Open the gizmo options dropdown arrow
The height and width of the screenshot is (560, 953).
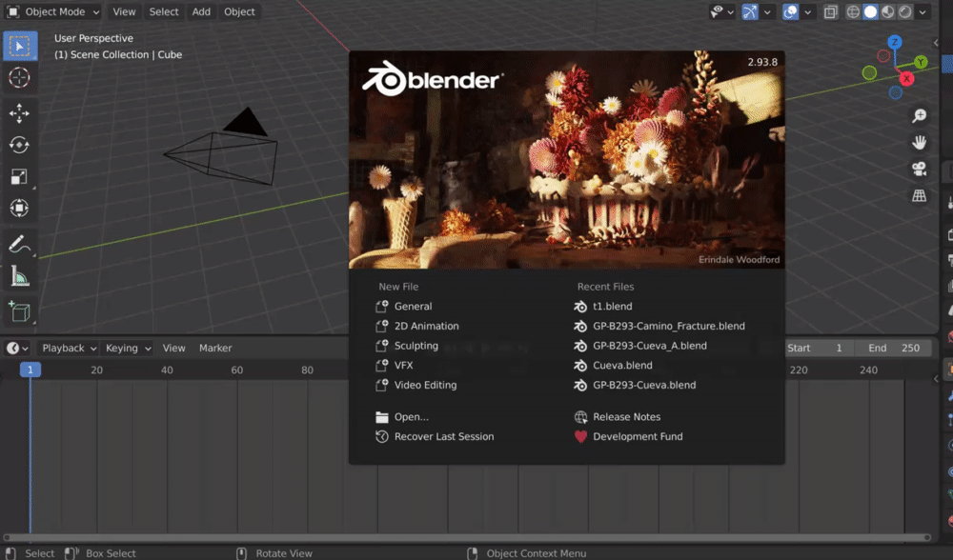pos(767,11)
